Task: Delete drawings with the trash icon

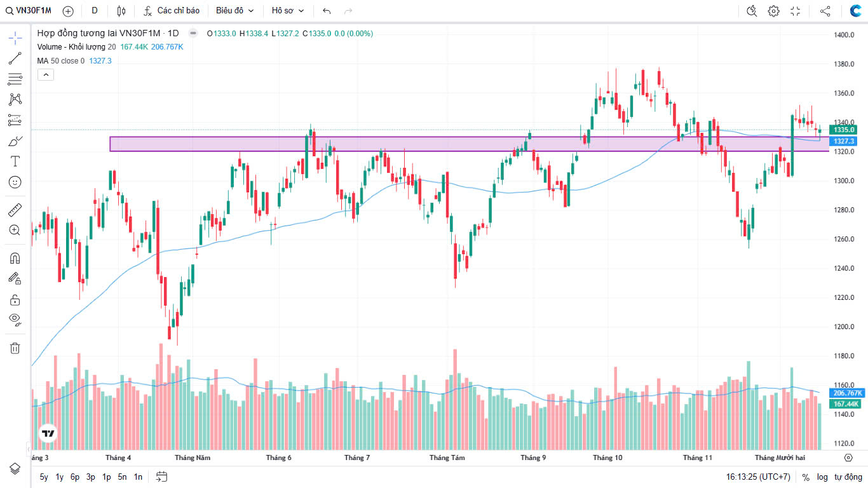Action: click(x=15, y=348)
